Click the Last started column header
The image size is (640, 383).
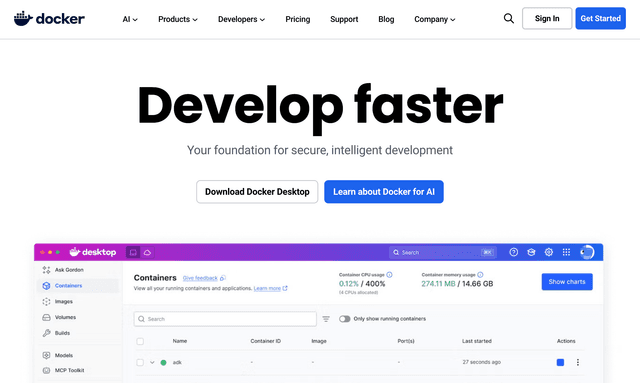click(477, 341)
